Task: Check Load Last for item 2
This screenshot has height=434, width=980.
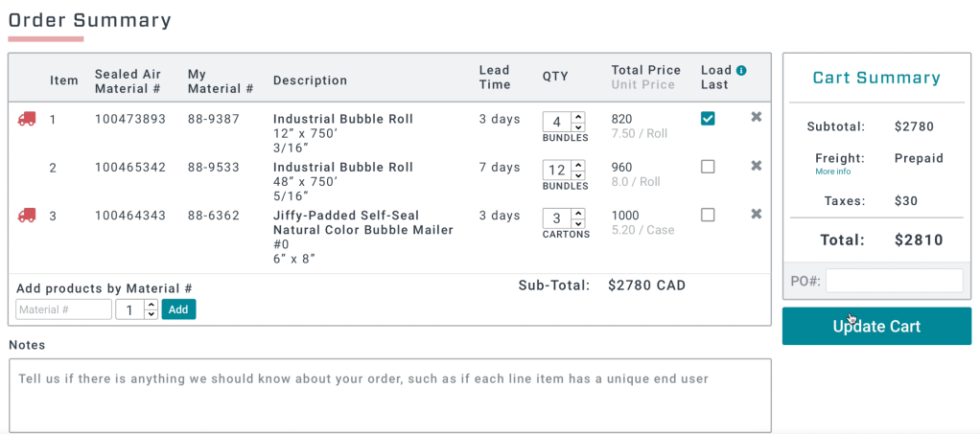Action: coord(708,167)
